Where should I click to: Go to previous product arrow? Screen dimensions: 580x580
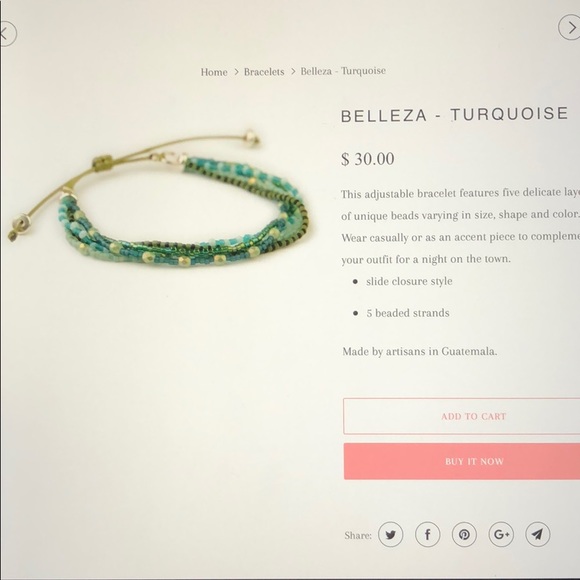click(7, 34)
